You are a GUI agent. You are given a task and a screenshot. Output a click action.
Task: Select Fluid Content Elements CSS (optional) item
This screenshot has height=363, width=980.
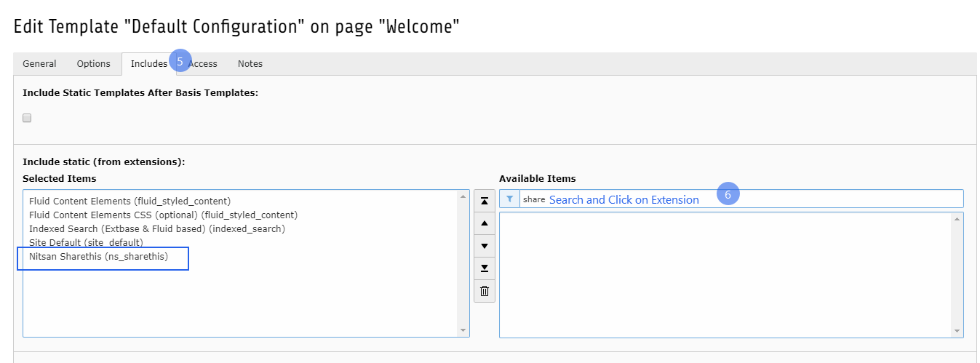[163, 215]
